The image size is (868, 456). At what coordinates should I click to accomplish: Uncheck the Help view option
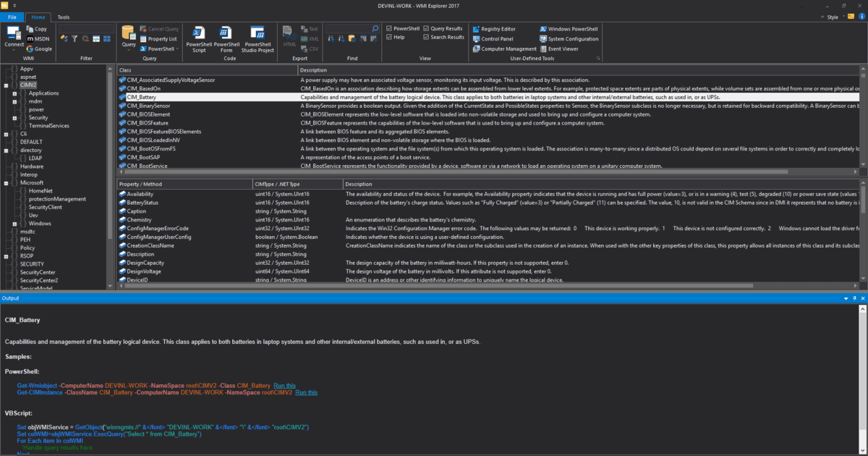coord(388,36)
